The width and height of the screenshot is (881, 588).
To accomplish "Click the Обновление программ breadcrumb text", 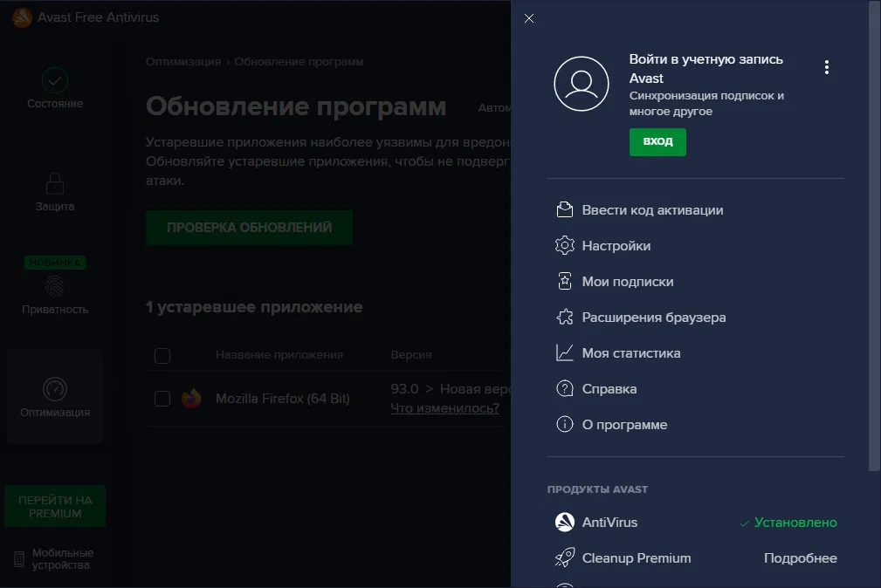I will 299,62.
